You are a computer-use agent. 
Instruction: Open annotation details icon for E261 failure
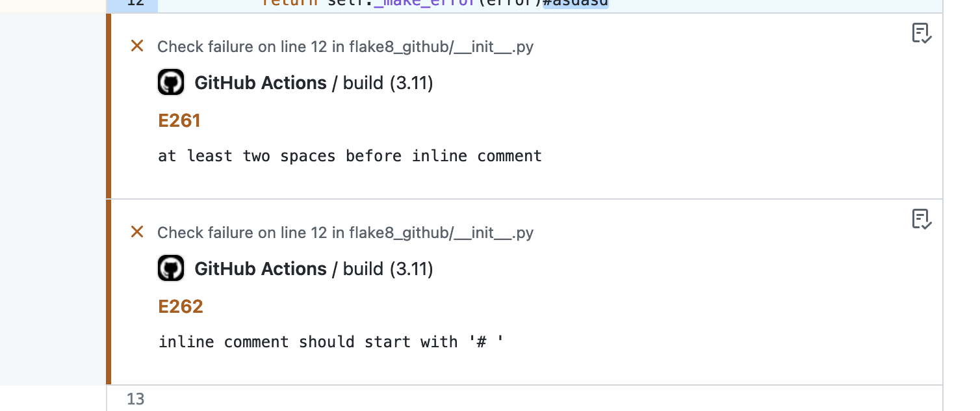(922, 33)
